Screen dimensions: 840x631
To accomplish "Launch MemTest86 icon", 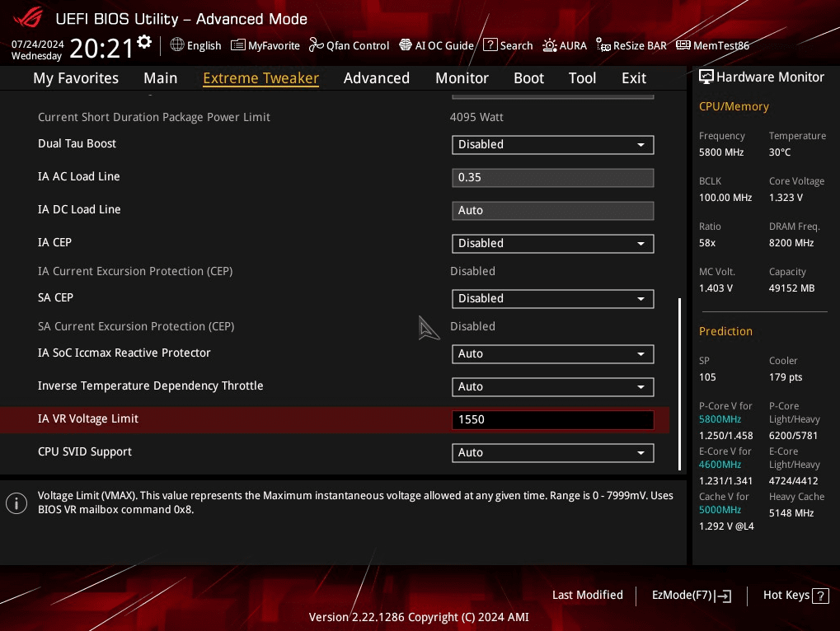I will click(x=683, y=45).
